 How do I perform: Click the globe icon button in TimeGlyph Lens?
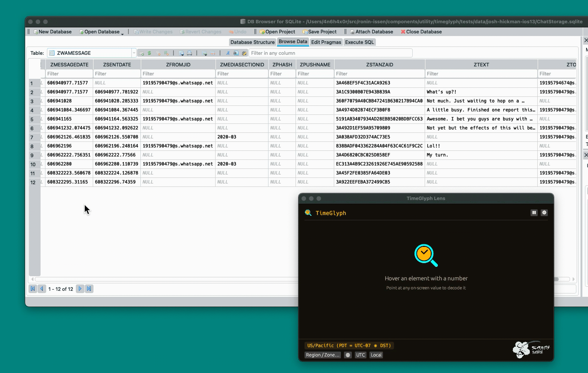[348, 355]
